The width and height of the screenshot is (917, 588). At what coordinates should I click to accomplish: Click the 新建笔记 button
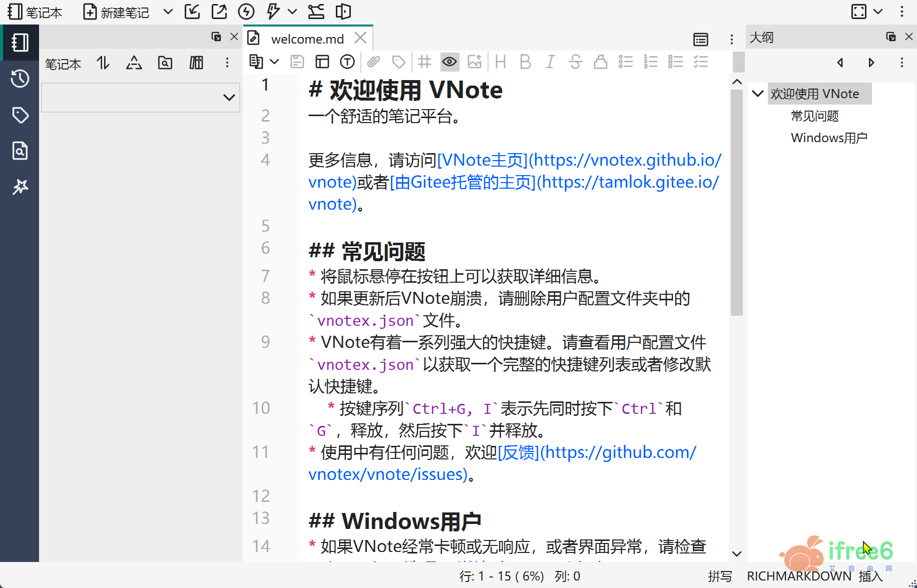pyautogui.click(x=116, y=12)
